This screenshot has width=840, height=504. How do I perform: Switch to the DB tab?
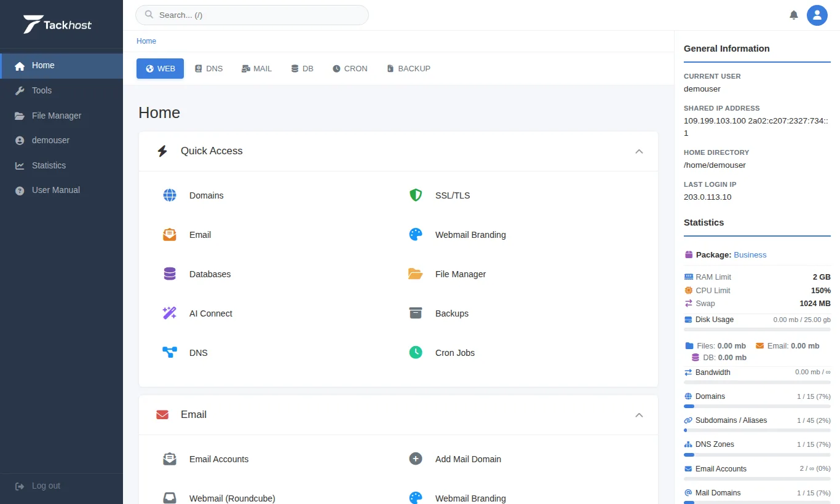tap(303, 69)
